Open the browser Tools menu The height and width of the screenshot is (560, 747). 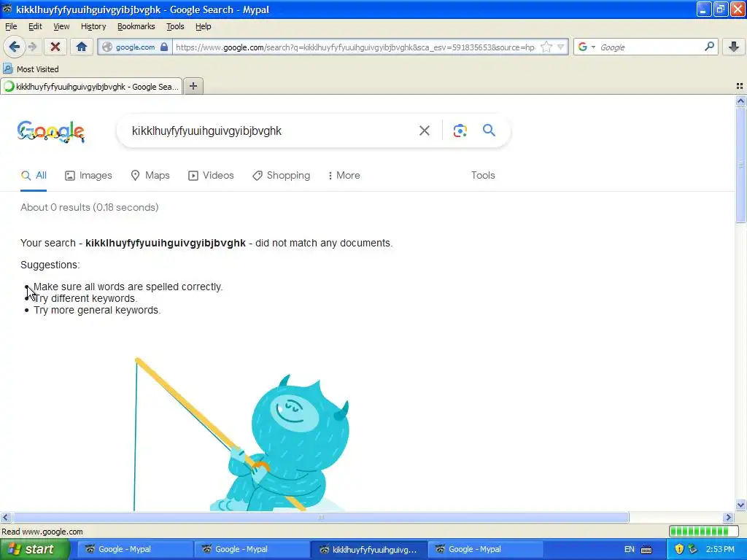click(175, 26)
